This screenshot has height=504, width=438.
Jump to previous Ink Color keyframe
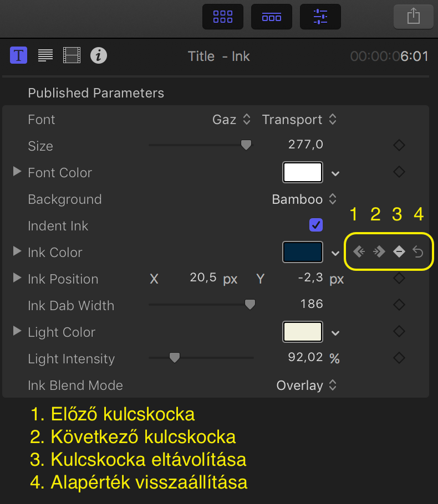coord(359,253)
